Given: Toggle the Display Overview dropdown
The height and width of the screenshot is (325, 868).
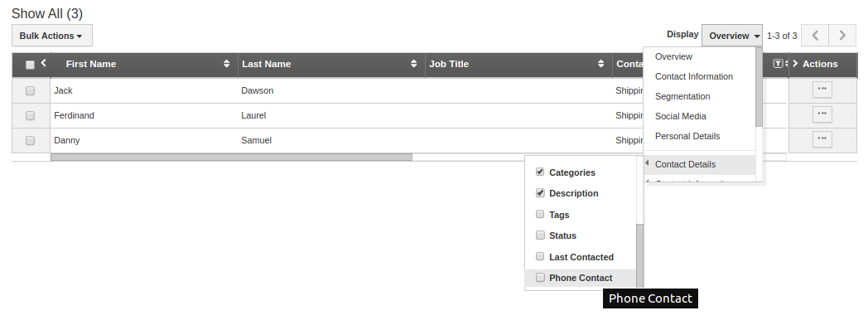Looking at the screenshot, I should 732,36.
